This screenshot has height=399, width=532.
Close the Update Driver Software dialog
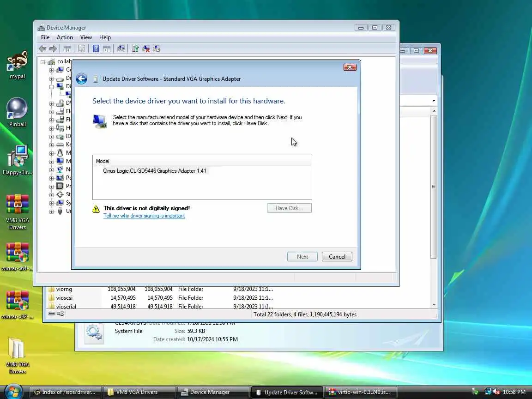[x=350, y=67]
